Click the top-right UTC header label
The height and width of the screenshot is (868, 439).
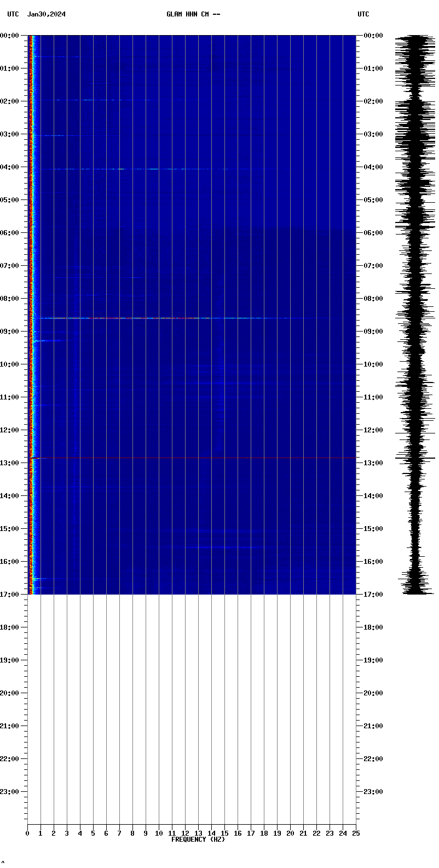point(363,14)
